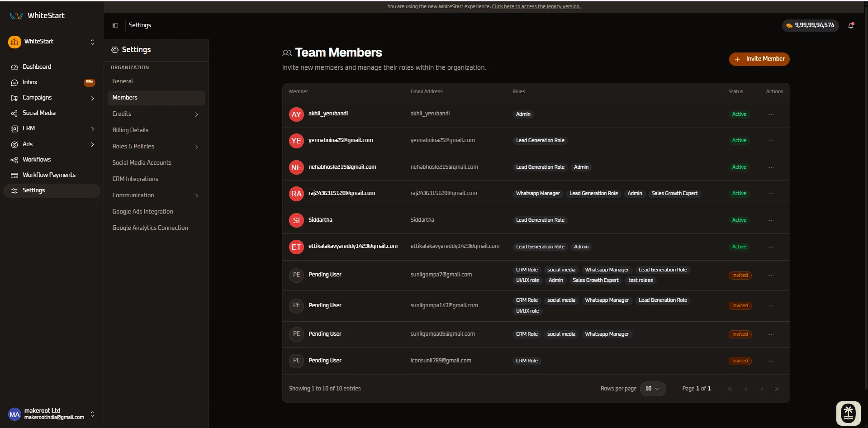
Task: Open actions menu for akhil_yerubandi
Action: pyautogui.click(x=771, y=114)
